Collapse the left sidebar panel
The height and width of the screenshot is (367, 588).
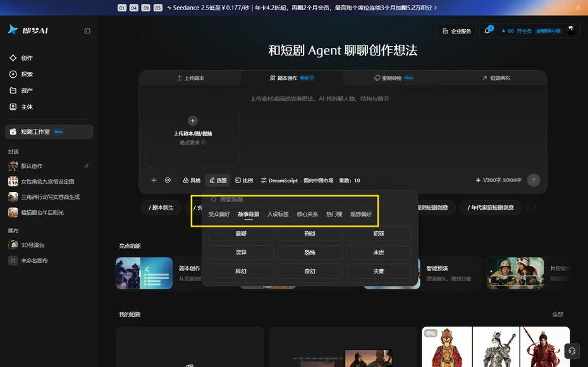tap(87, 31)
